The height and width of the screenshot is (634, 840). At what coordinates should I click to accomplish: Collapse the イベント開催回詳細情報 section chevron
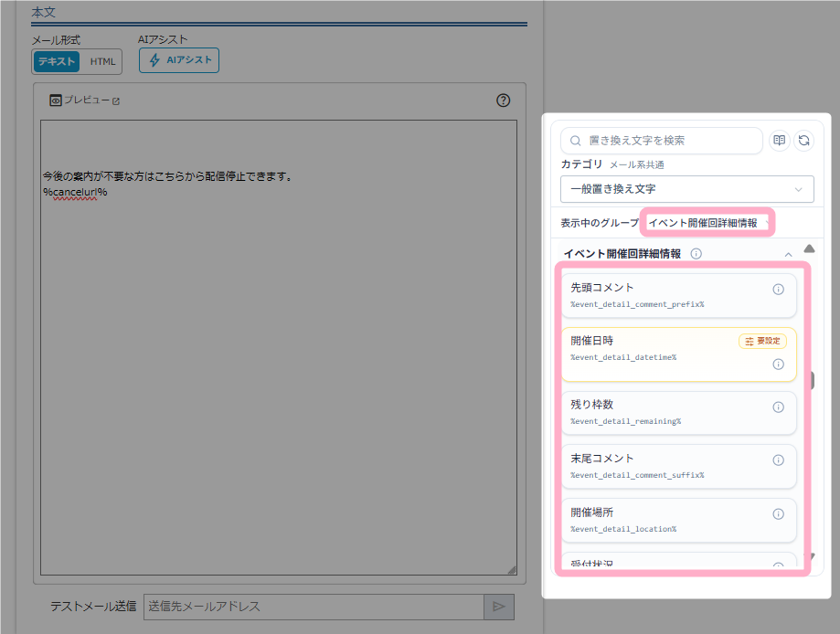tap(788, 254)
